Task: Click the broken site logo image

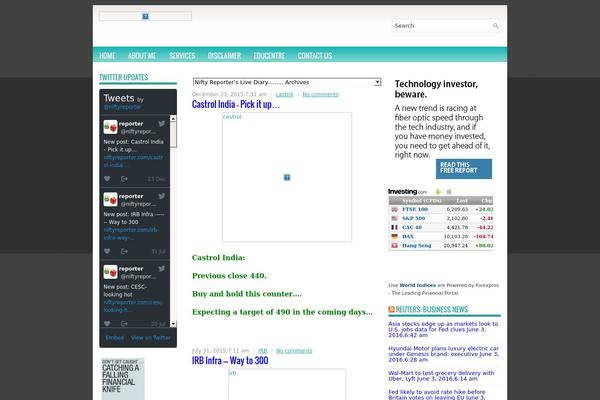Action: tap(145, 16)
